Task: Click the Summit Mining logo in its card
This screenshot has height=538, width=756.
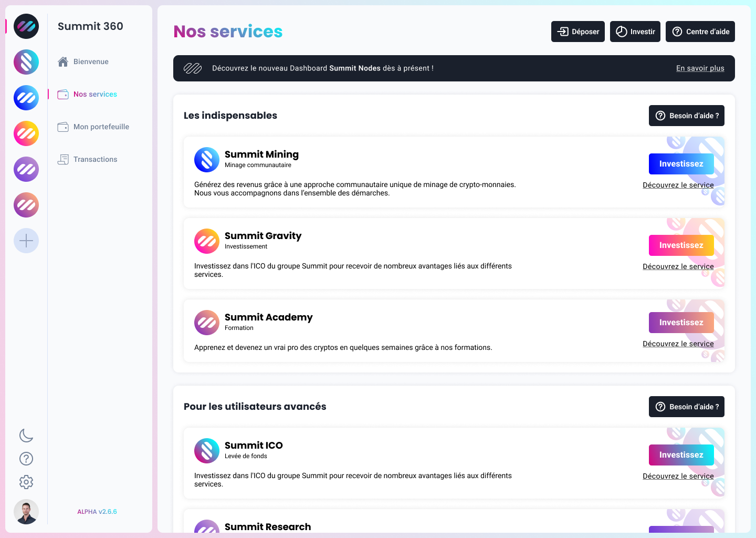Action: [x=207, y=160]
